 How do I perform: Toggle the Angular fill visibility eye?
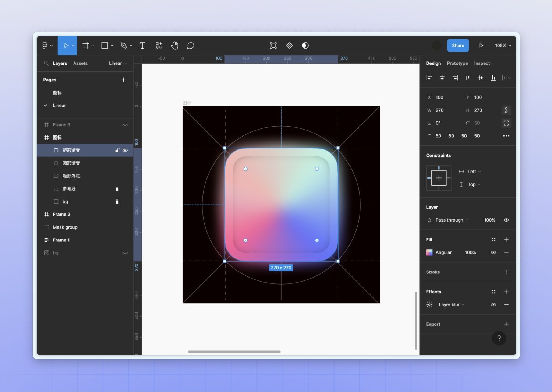pyautogui.click(x=493, y=252)
